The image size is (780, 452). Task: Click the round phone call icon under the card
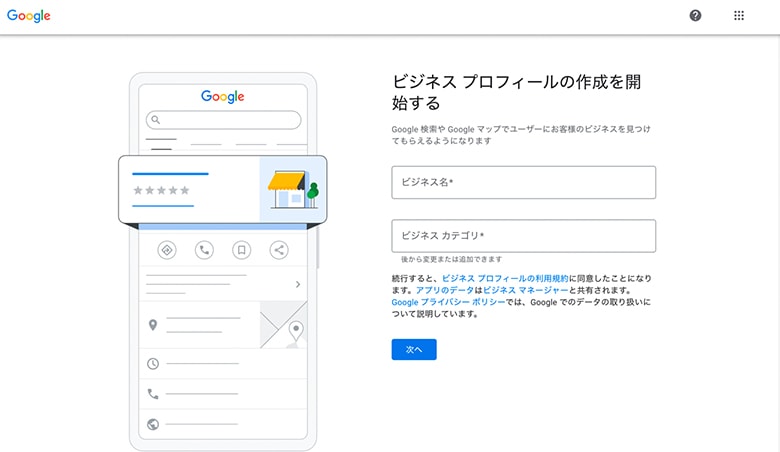[204, 250]
